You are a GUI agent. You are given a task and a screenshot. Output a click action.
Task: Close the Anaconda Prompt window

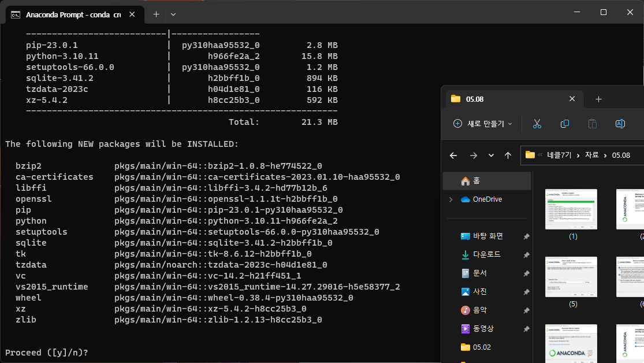[630, 12]
